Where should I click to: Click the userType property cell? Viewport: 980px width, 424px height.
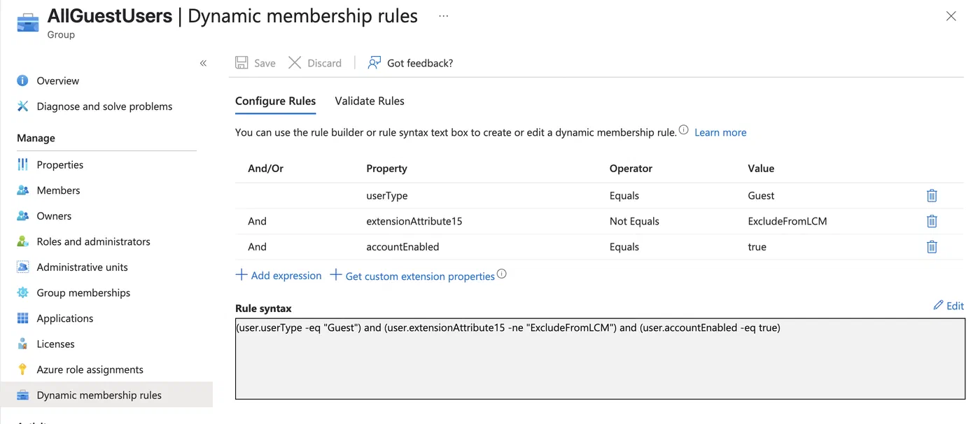387,196
